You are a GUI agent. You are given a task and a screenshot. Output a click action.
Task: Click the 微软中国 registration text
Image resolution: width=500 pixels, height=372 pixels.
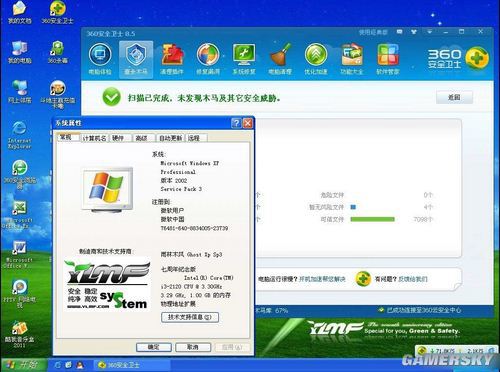172,219
